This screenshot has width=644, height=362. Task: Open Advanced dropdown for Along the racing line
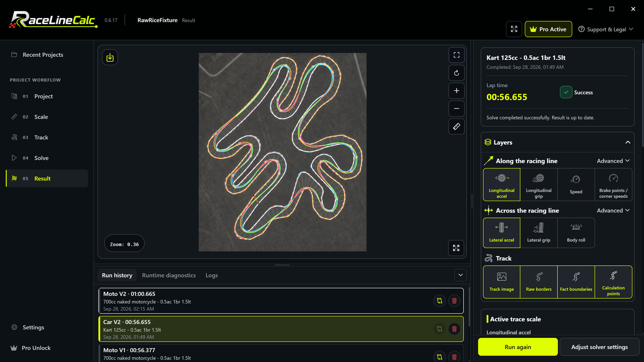[x=613, y=161]
